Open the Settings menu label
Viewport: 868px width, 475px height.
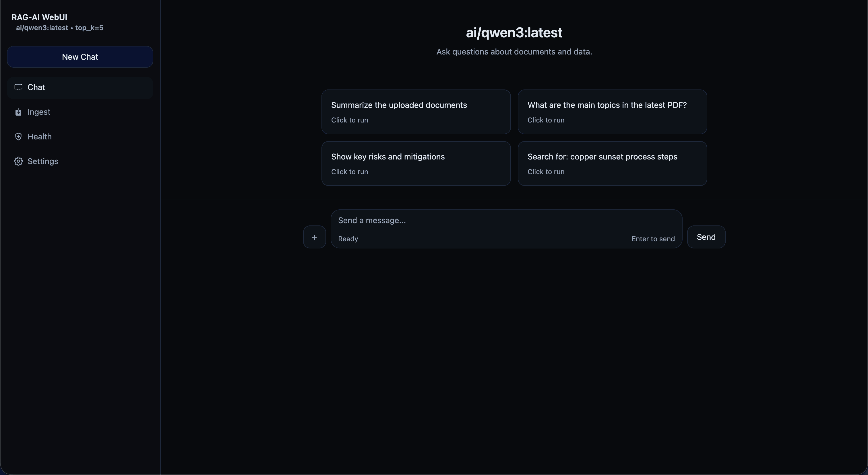(x=43, y=161)
